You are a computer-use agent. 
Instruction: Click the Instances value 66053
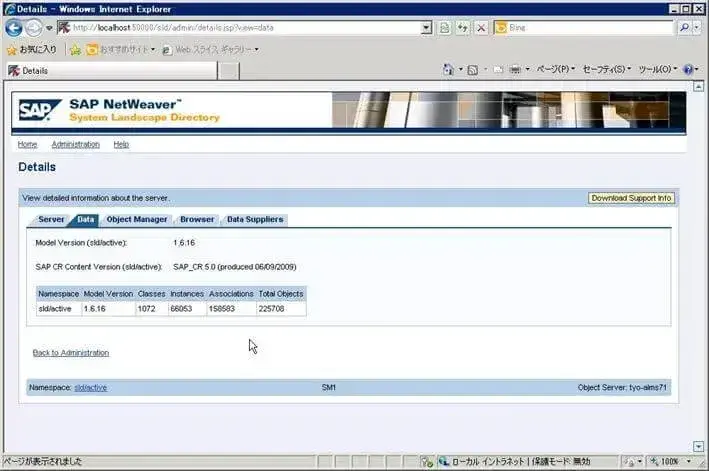(181, 309)
